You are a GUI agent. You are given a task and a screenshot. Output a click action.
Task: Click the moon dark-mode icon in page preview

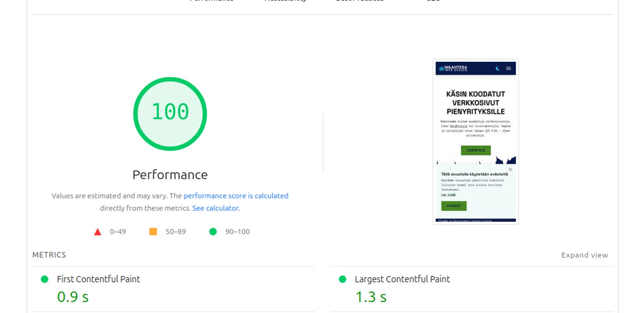(497, 68)
